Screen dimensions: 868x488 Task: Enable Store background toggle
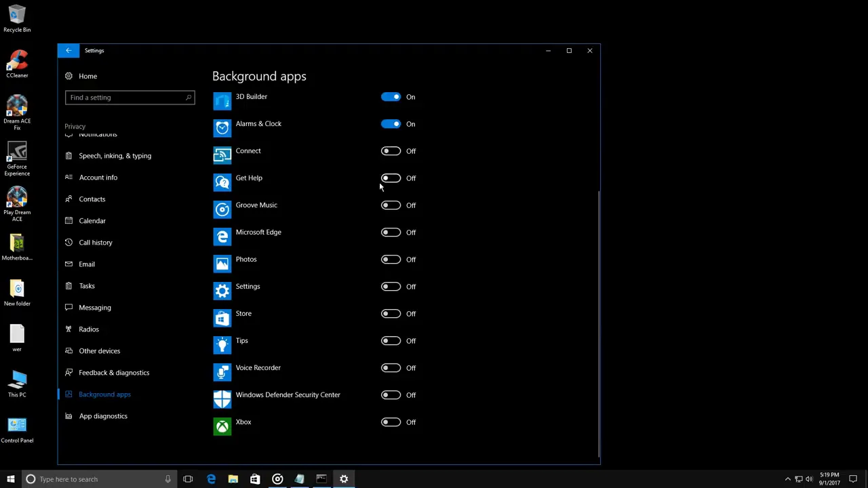coord(391,314)
